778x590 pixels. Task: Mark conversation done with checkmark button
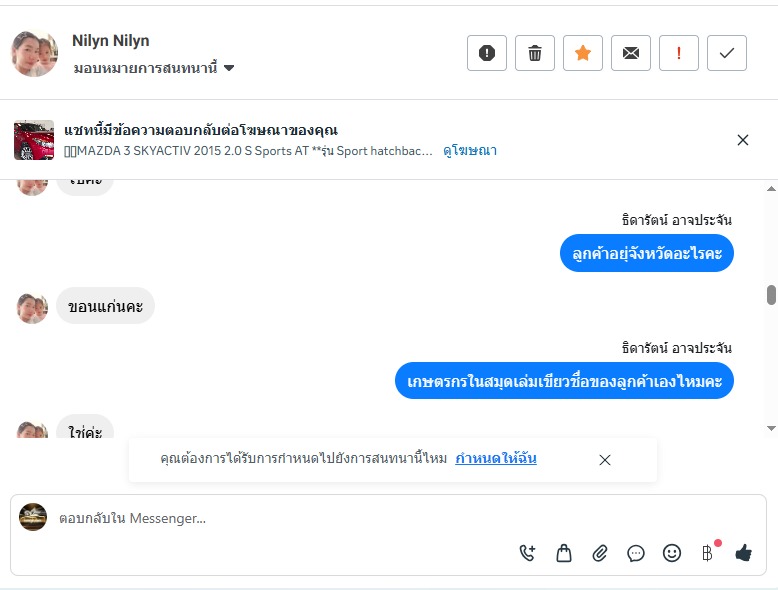(x=727, y=53)
